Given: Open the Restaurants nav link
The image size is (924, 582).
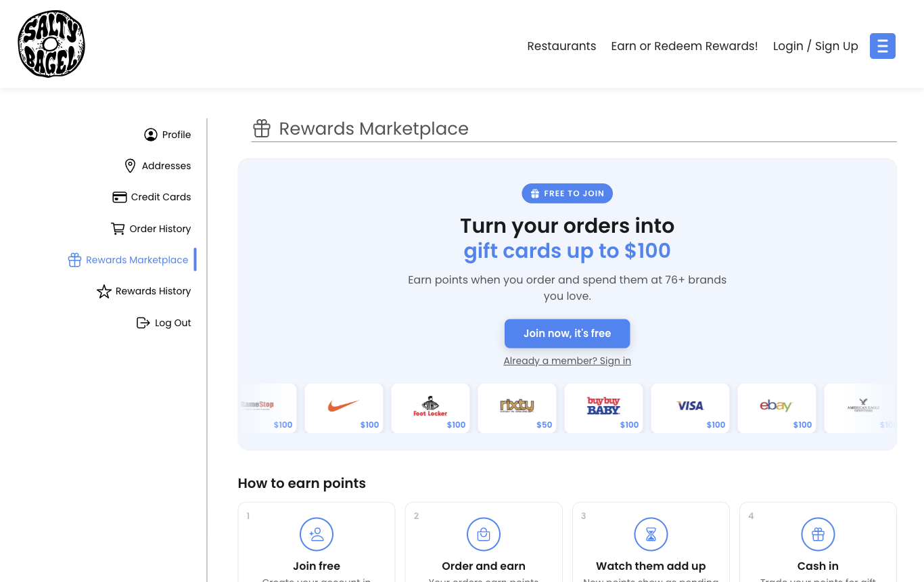Looking at the screenshot, I should pyautogui.click(x=561, y=46).
